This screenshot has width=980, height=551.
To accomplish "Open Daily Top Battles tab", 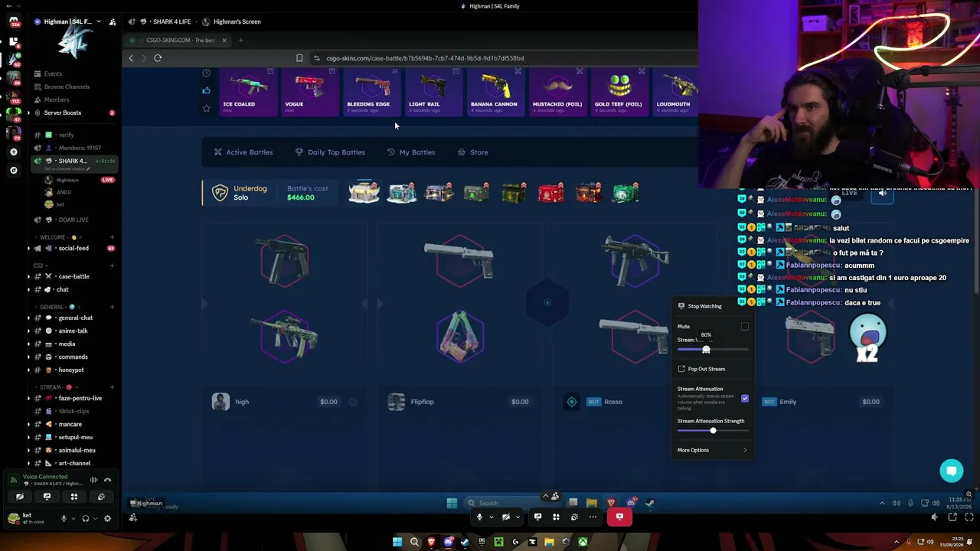I will click(x=330, y=152).
